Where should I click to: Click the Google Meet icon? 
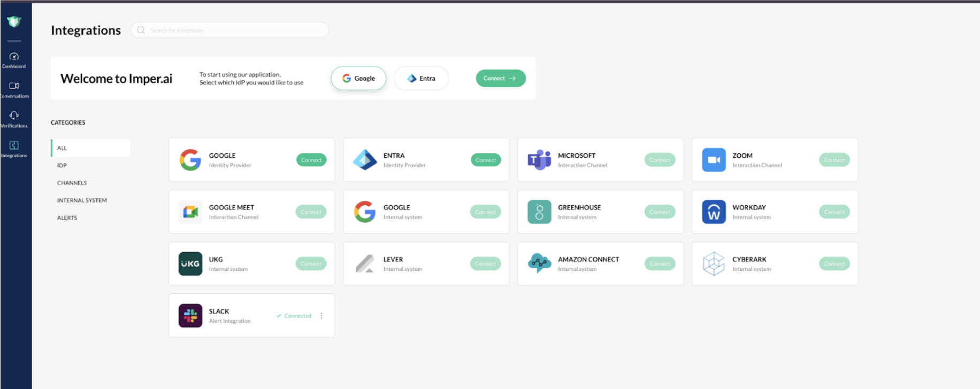click(x=190, y=212)
